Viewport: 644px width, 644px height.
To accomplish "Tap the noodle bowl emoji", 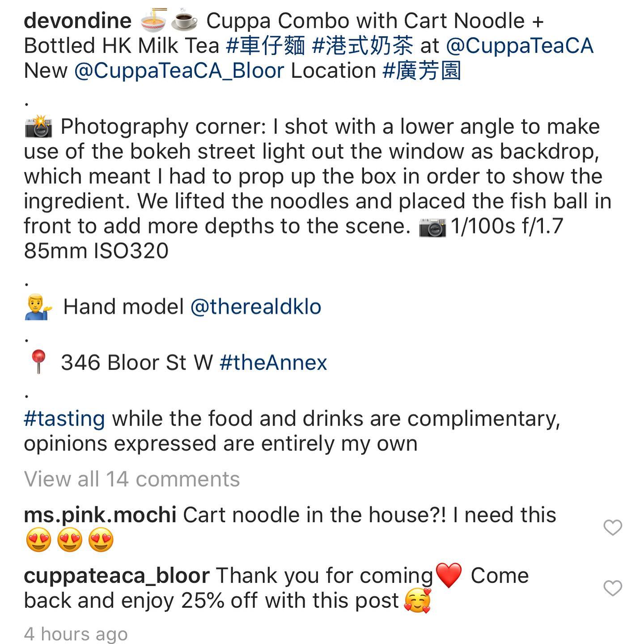I will (153, 21).
